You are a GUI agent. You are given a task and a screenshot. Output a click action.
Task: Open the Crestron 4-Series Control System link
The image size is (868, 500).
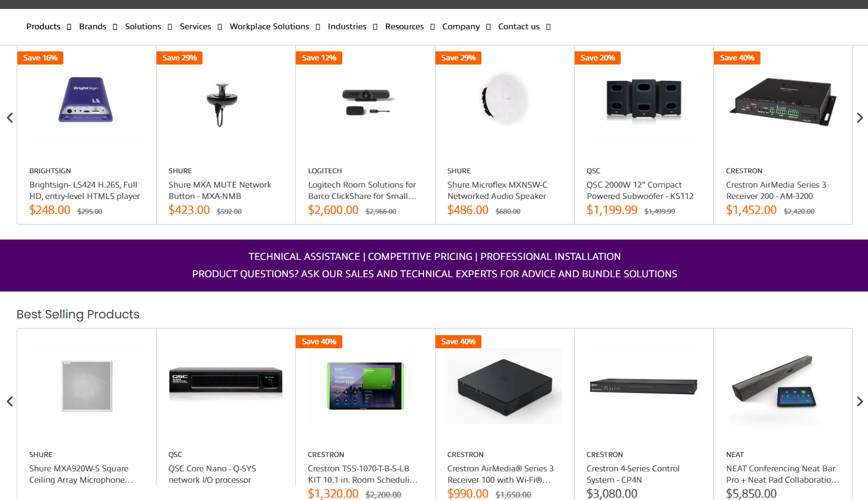633,474
